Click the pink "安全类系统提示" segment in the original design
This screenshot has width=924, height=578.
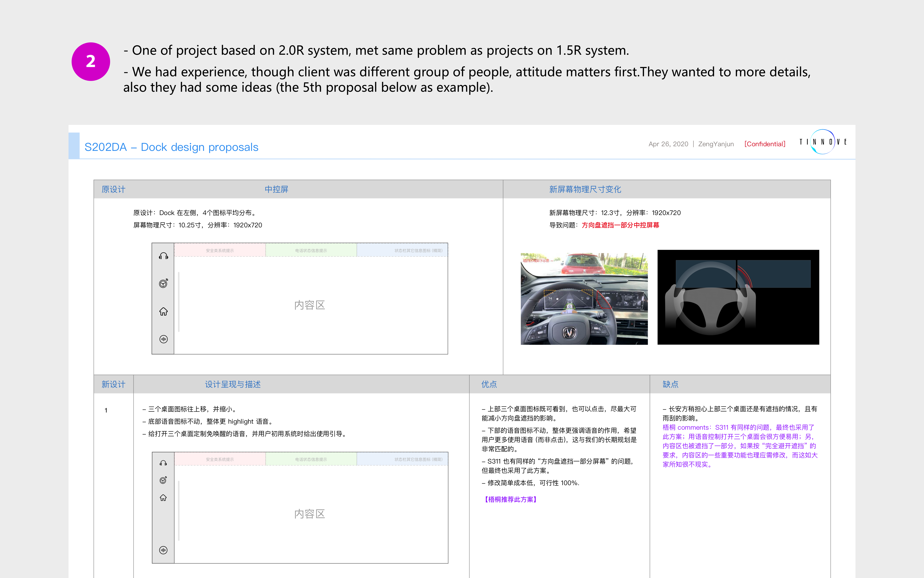pyautogui.click(x=220, y=250)
